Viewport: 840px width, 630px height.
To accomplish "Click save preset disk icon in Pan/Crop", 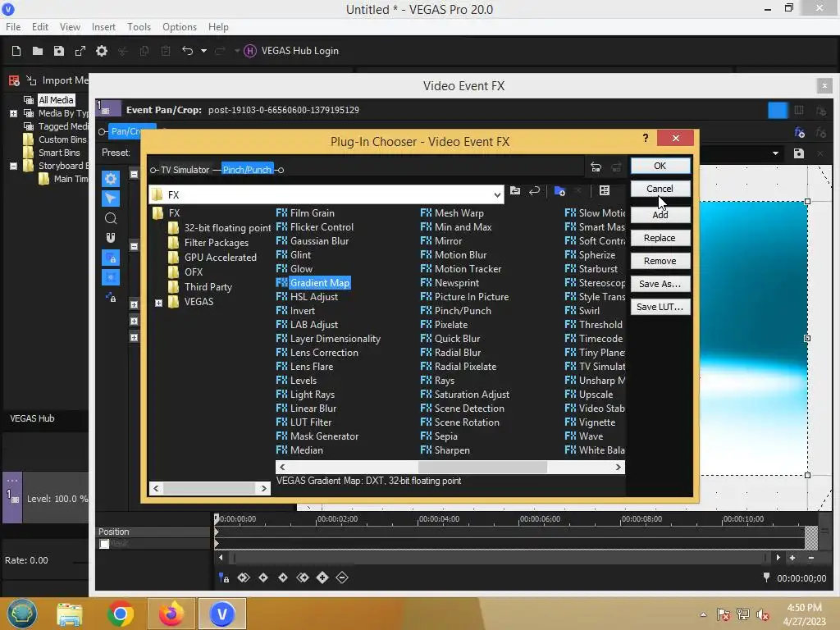I will (x=799, y=153).
